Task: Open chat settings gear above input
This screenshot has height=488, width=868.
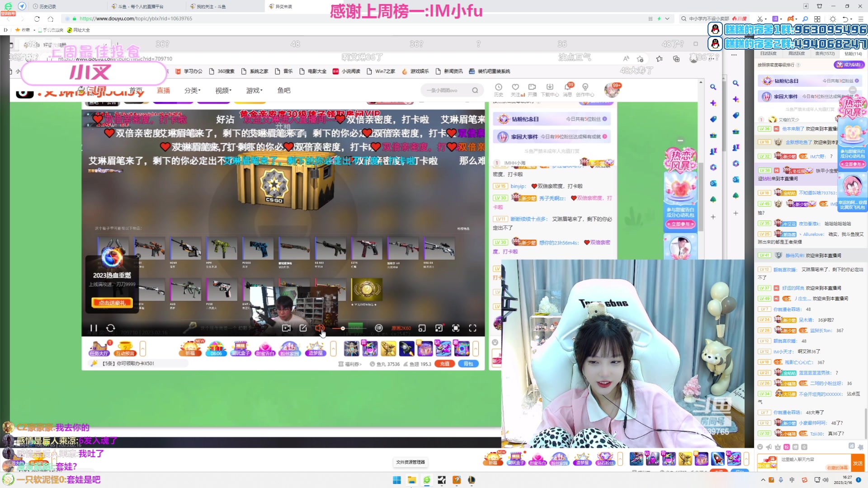Action: [x=860, y=447]
